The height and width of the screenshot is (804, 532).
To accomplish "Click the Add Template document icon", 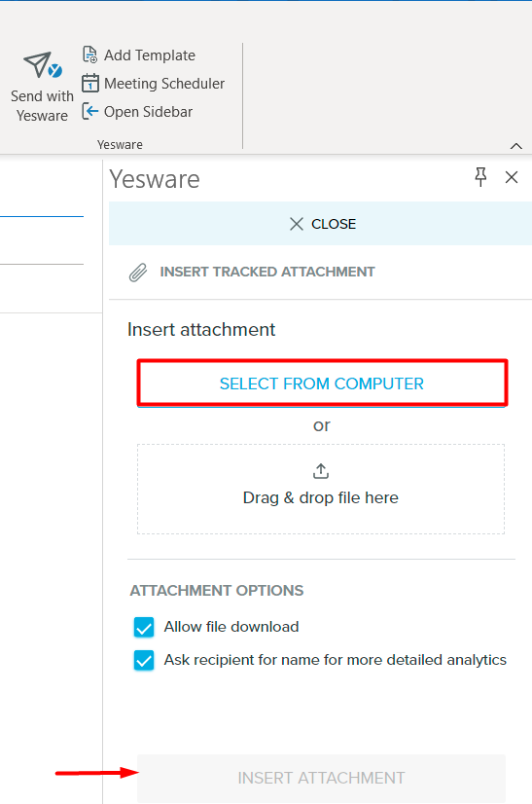I will click(x=90, y=55).
